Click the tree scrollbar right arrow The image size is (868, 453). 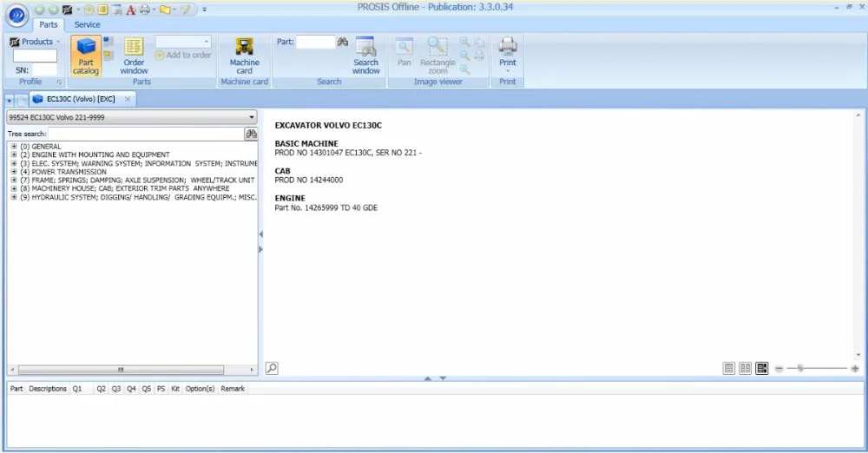tap(252, 370)
